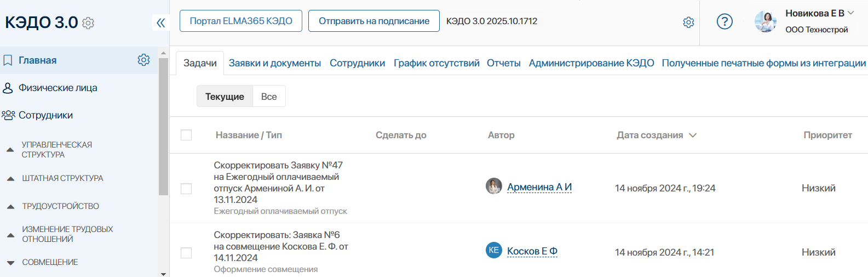Click Приоритет column header
Screen dimensions: 868x277
827,135
